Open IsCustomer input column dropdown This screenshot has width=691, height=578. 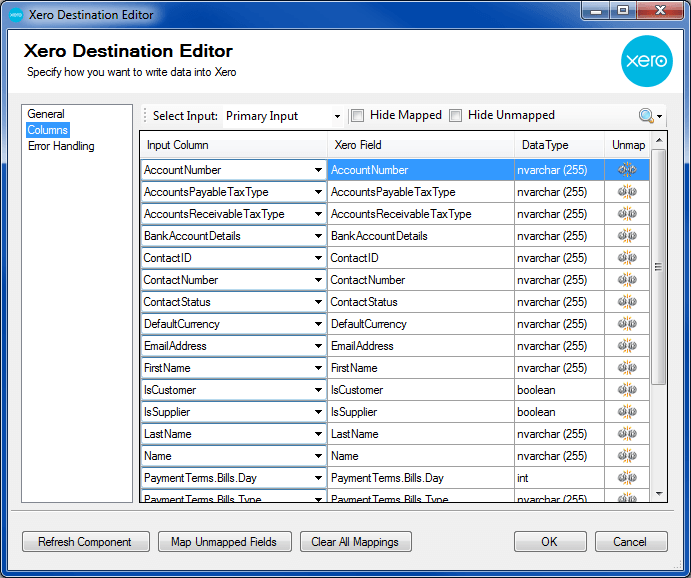318,390
